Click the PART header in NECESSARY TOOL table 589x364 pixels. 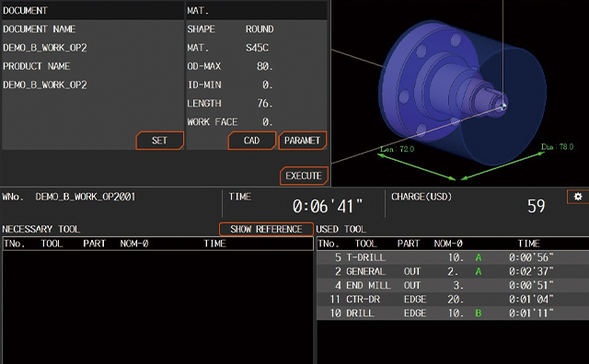[x=94, y=244]
